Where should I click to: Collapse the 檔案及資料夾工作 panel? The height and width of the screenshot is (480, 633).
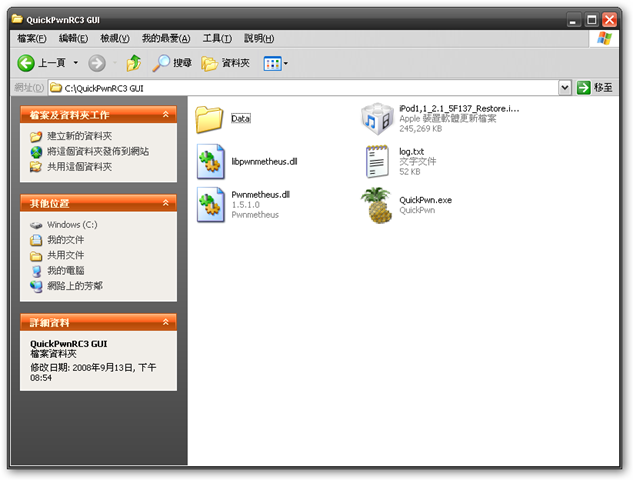[x=166, y=115]
